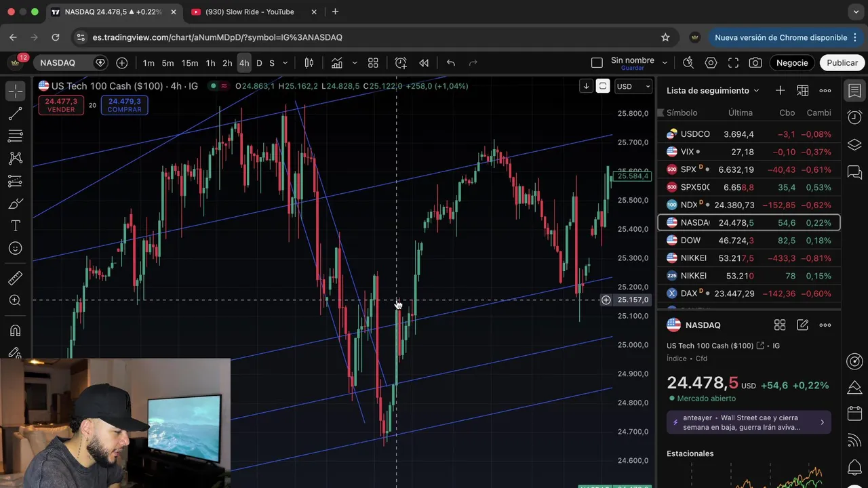Undo the last chart action
Viewport: 868px width, 488px height.
(x=451, y=63)
